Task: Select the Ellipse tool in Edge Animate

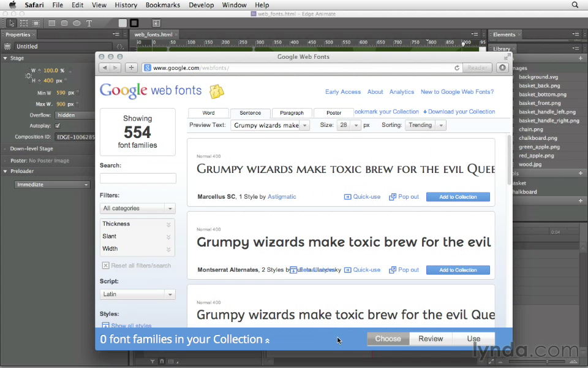Action: pyautogui.click(x=77, y=23)
